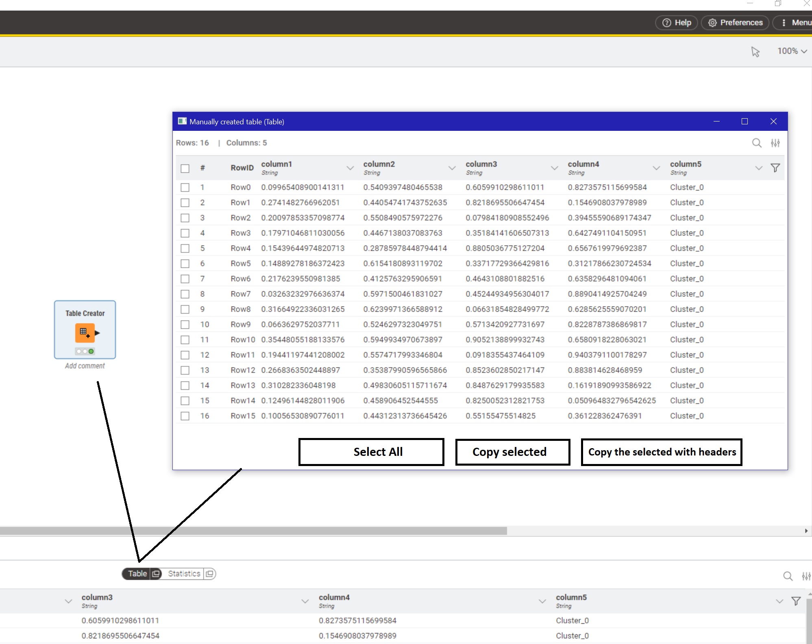Check the Row0 checkbox

pyautogui.click(x=185, y=187)
